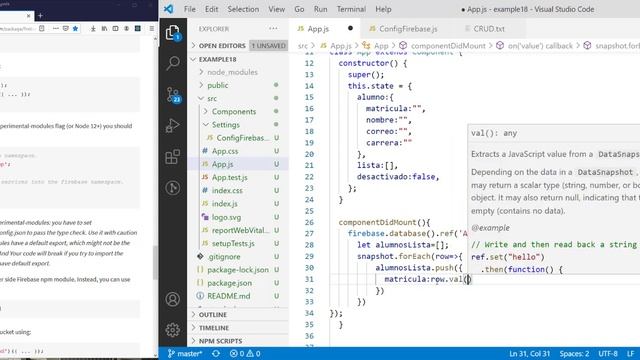Open the Search view icon
Screen dimensions: 640x360
pyautogui.click(x=173, y=63)
